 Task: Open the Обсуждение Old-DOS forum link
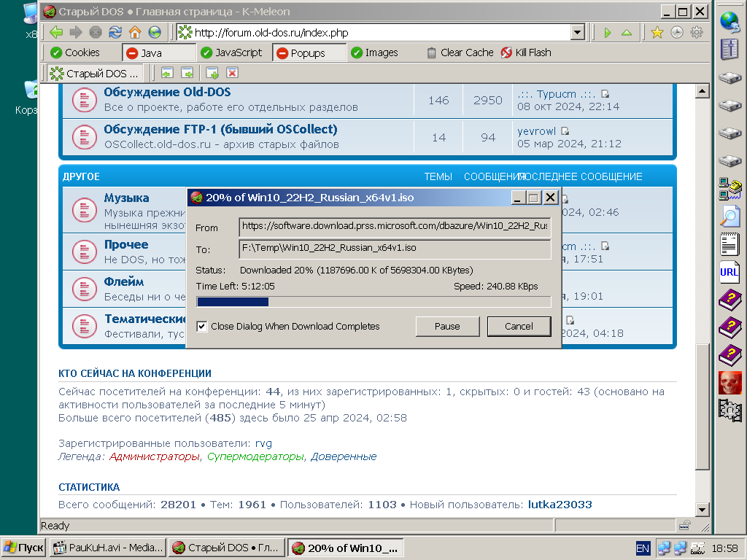[x=167, y=92]
